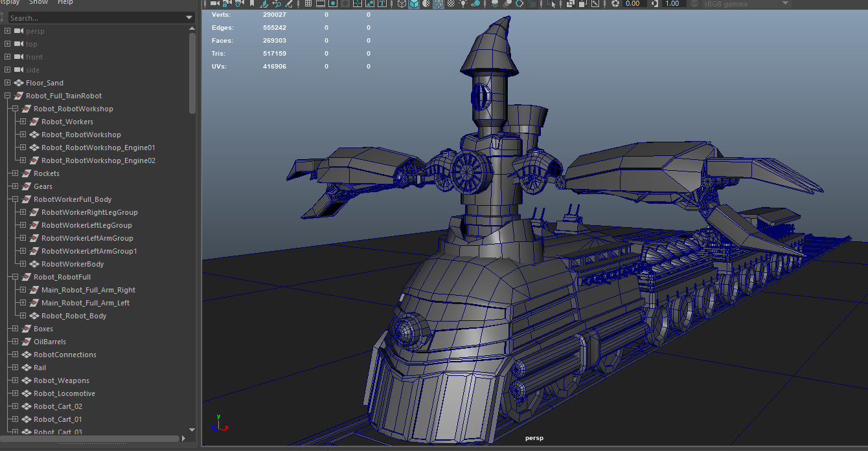Image resolution: width=868 pixels, height=451 pixels.
Task: Click the select camera icon
Action: pyautogui.click(x=214, y=4)
